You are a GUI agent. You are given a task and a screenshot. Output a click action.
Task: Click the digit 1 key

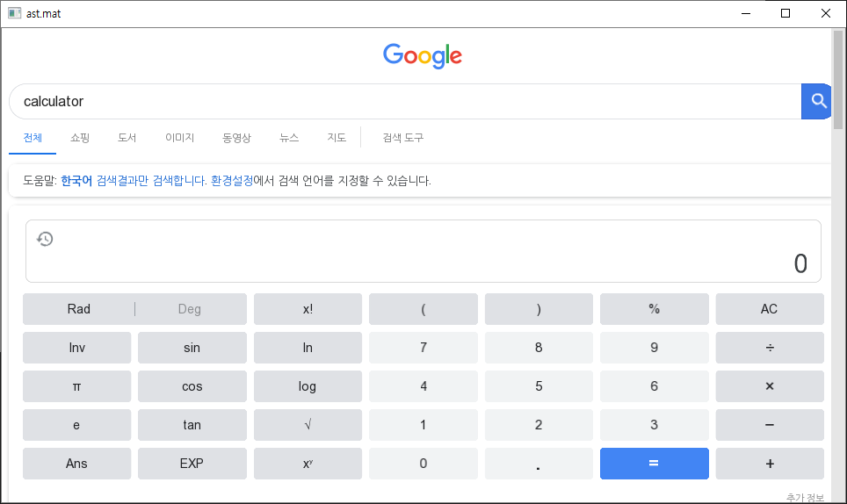coord(423,425)
